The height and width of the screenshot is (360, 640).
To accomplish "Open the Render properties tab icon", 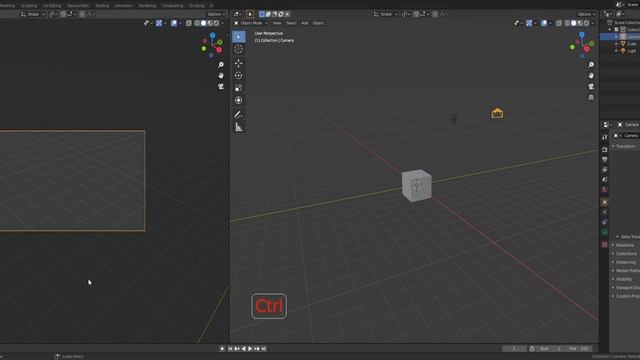I will tap(604, 150).
